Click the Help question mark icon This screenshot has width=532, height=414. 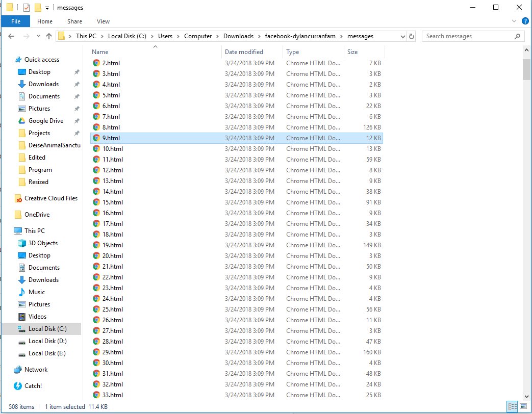pyautogui.click(x=525, y=21)
